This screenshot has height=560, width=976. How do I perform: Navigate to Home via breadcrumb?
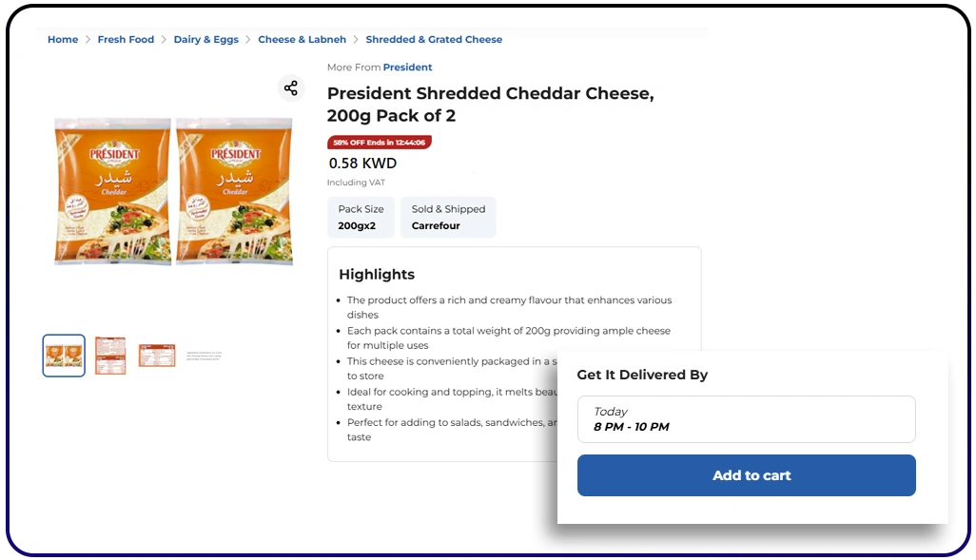(63, 40)
